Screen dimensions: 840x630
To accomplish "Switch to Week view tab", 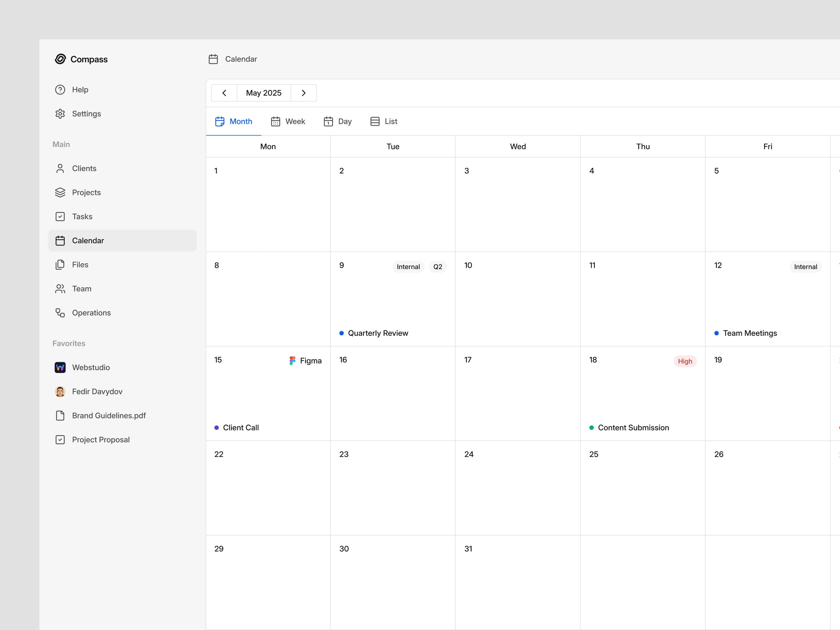I will [x=288, y=121].
